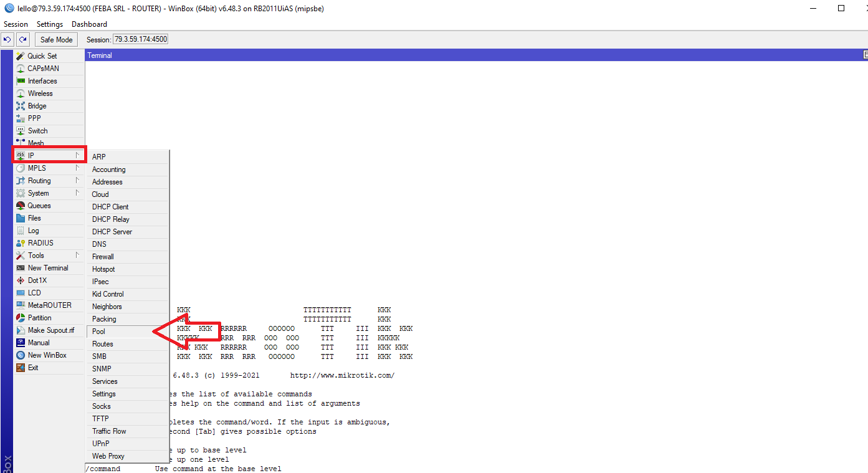
Task: Open Hotspot in the IP submenu
Action: coord(128,269)
